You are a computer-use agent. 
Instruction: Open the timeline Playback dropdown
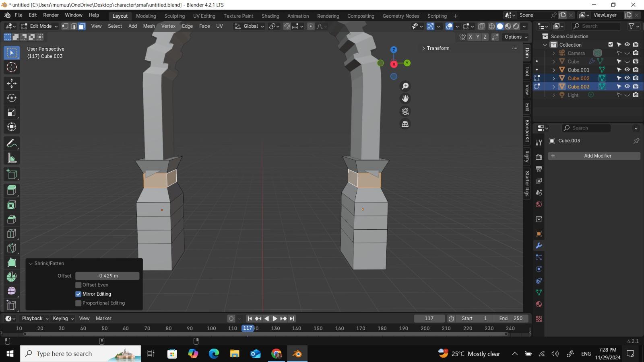pyautogui.click(x=35, y=319)
